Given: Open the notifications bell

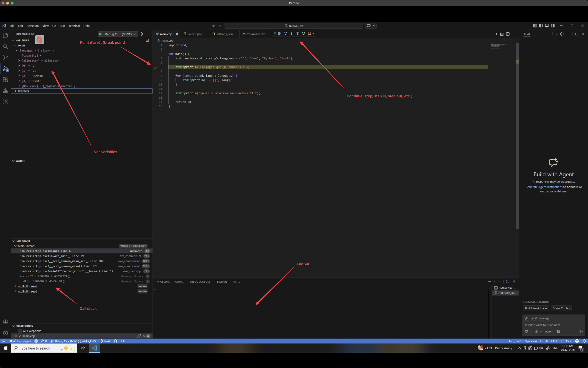Looking at the screenshot, I should pos(584,341).
